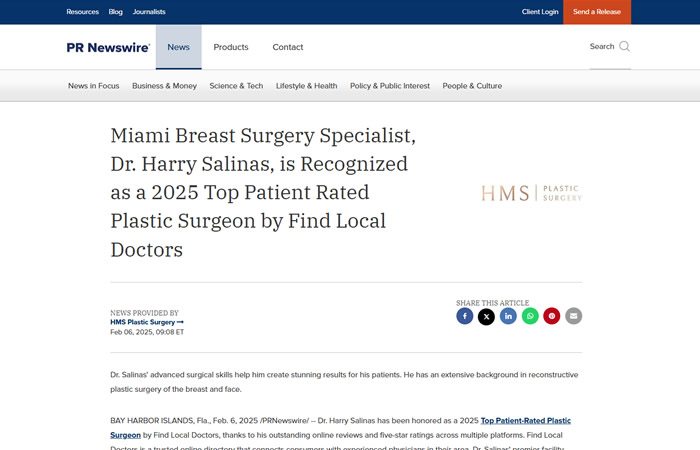Share article on LinkedIn

click(508, 316)
